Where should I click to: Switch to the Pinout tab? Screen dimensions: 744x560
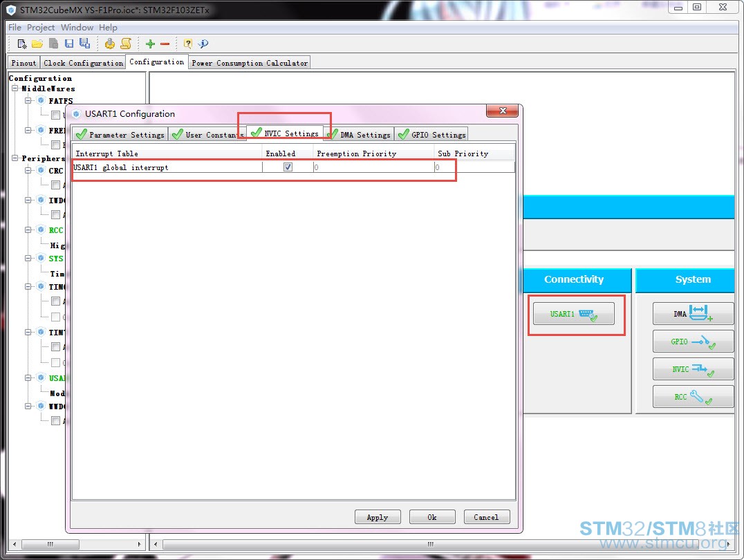(x=24, y=63)
